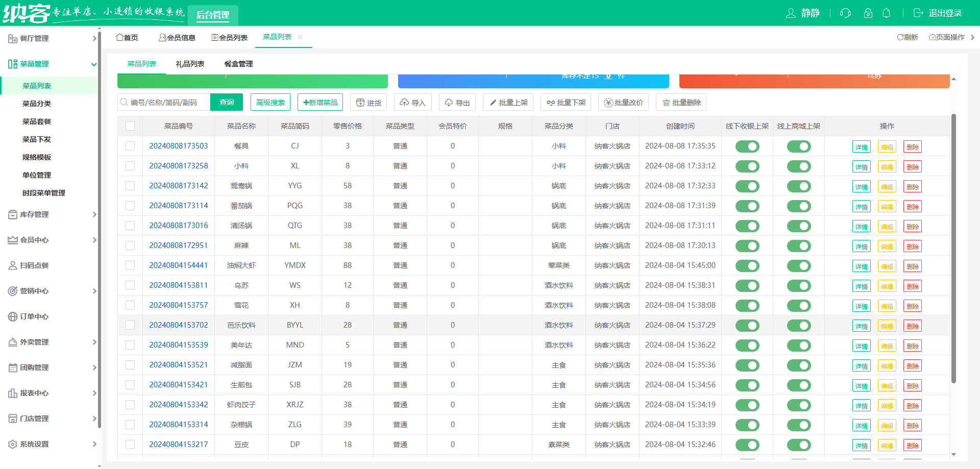Select 时段菜单管理 in the sidebar
The width and height of the screenshot is (980, 469).
(44, 193)
